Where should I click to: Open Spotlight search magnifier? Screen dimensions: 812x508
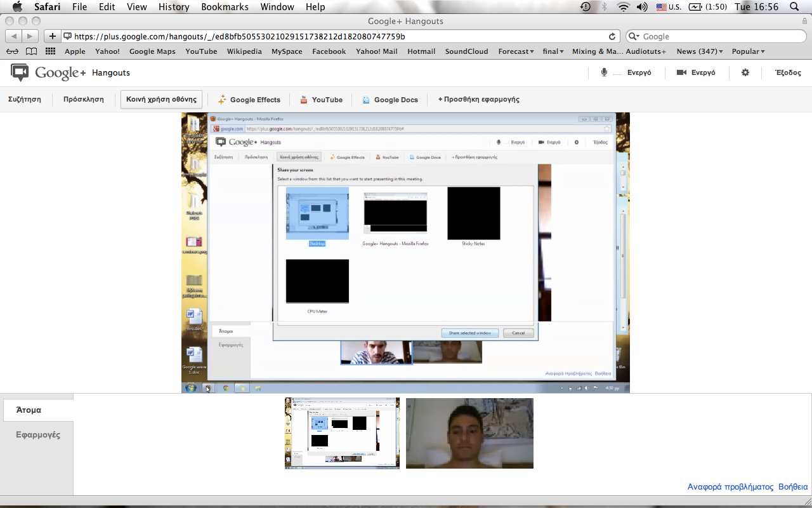pyautogui.click(x=794, y=7)
